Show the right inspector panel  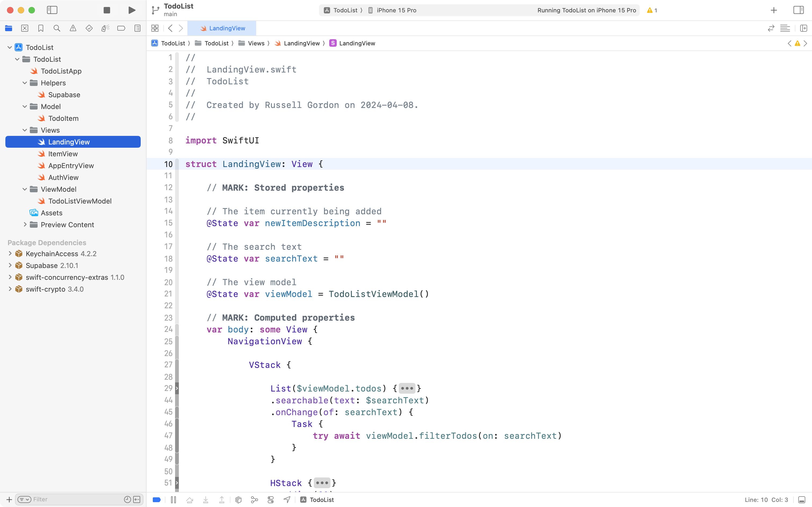point(798,10)
